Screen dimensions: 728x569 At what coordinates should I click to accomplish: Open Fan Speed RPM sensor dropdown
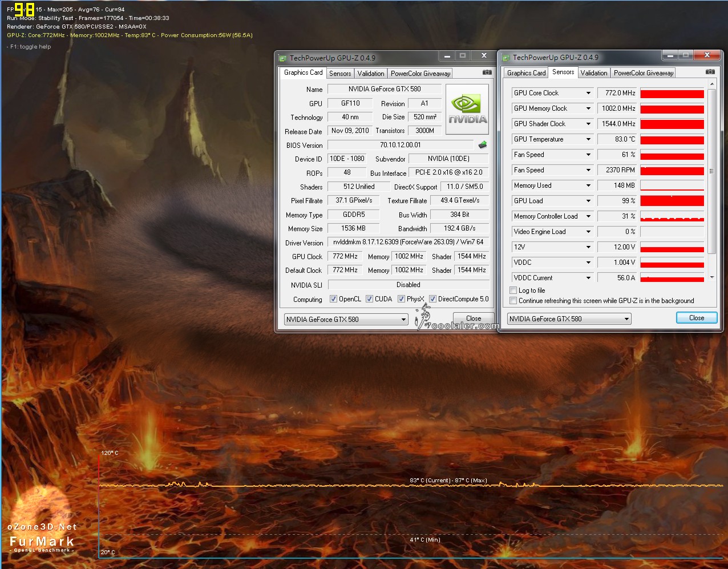coord(588,170)
